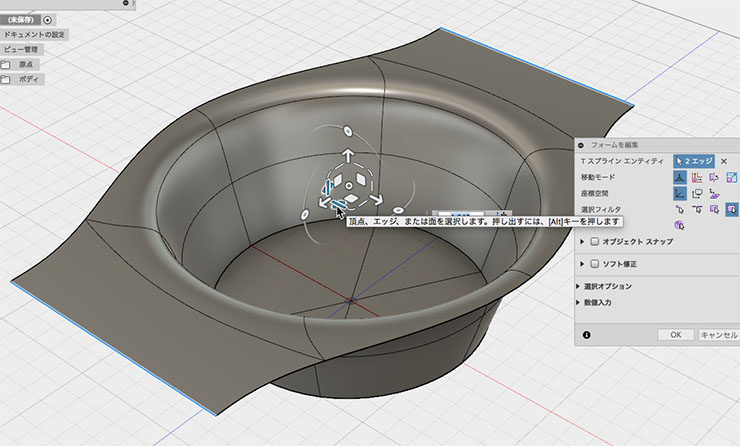Select the body selection filter icon
This screenshot has width=740, height=446.
(x=680, y=225)
